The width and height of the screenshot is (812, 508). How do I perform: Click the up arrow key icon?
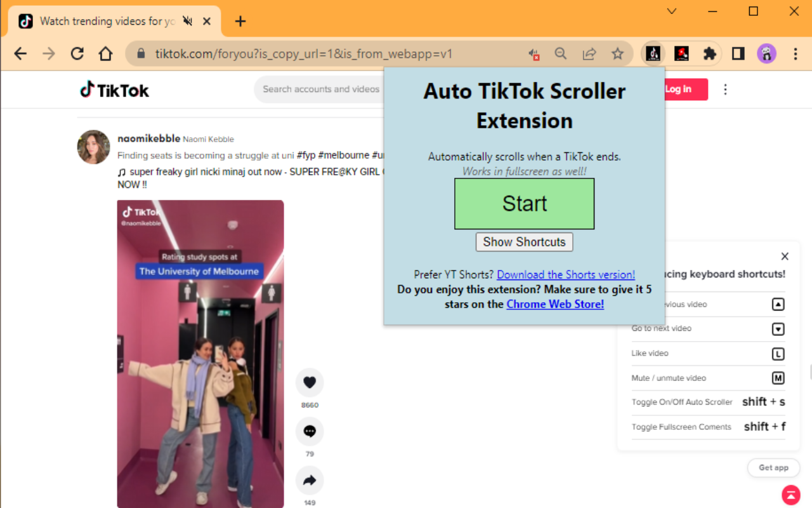click(x=778, y=304)
